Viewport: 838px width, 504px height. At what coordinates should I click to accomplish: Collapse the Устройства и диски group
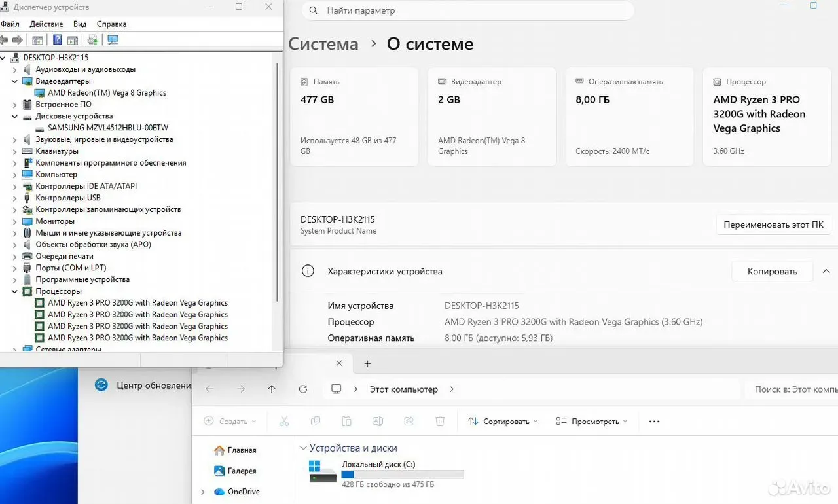click(303, 448)
